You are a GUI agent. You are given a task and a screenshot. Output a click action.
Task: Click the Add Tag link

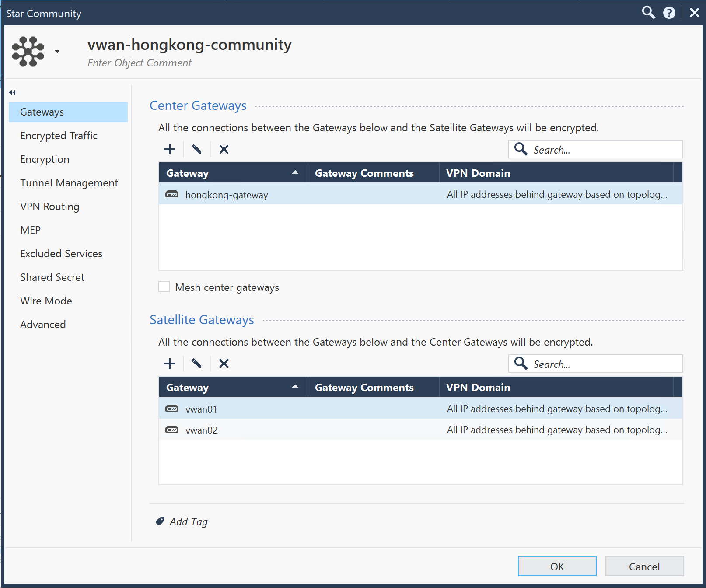point(189,521)
